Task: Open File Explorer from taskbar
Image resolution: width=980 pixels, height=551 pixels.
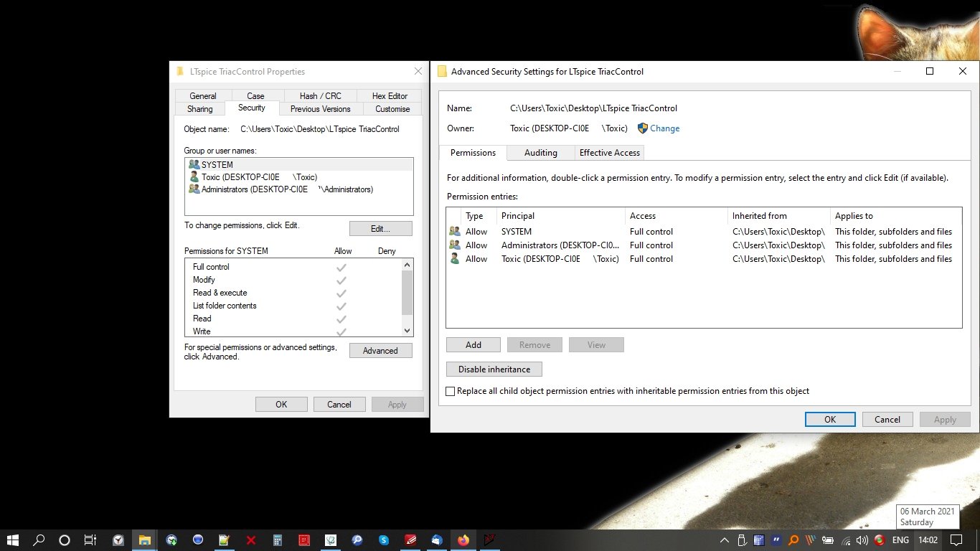Action: [x=145, y=540]
